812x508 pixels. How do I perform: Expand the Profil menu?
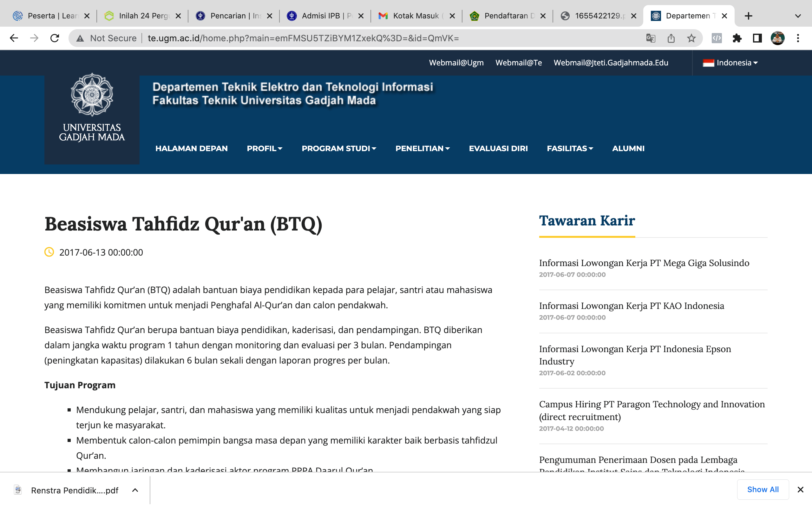265,149
